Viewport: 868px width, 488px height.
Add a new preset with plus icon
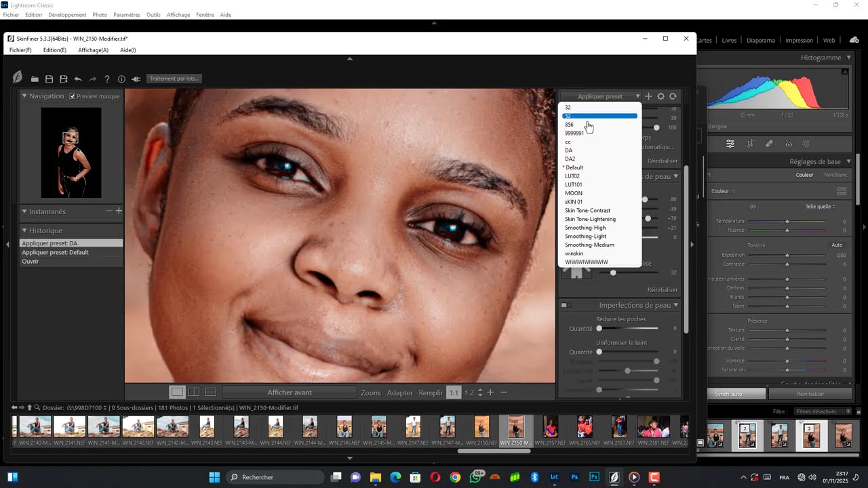648,96
